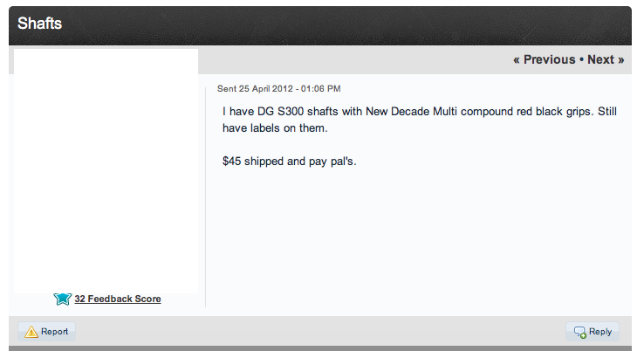Reply to this message

(593, 331)
